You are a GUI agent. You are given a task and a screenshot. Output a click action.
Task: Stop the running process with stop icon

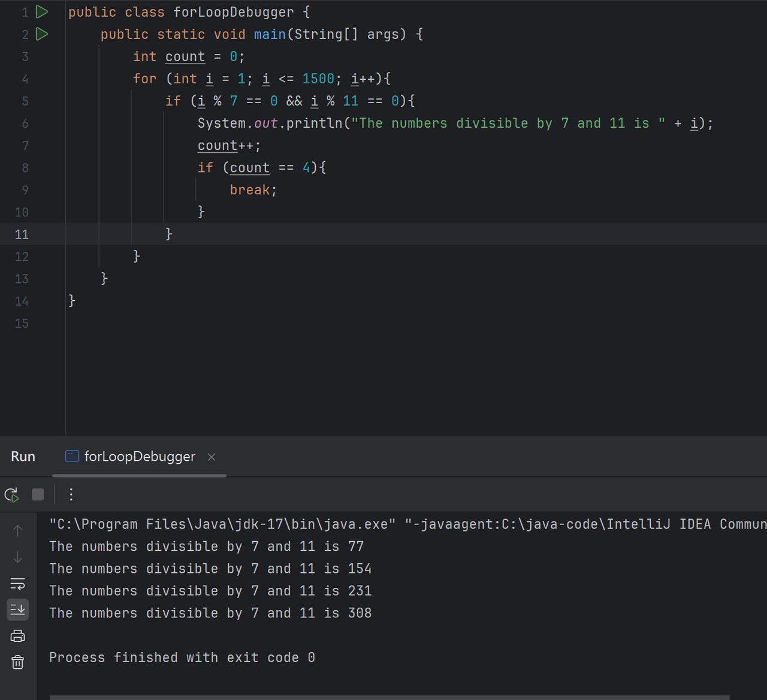click(x=38, y=494)
